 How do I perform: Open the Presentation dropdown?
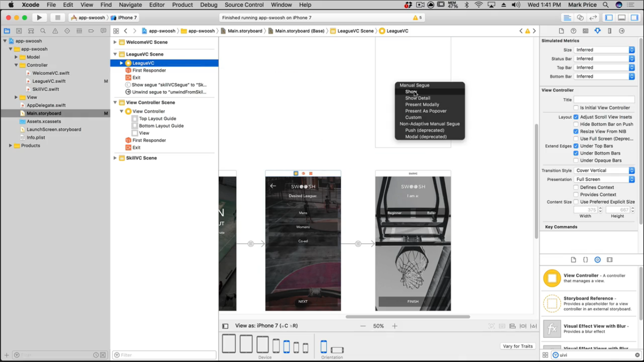[x=604, y=180]
